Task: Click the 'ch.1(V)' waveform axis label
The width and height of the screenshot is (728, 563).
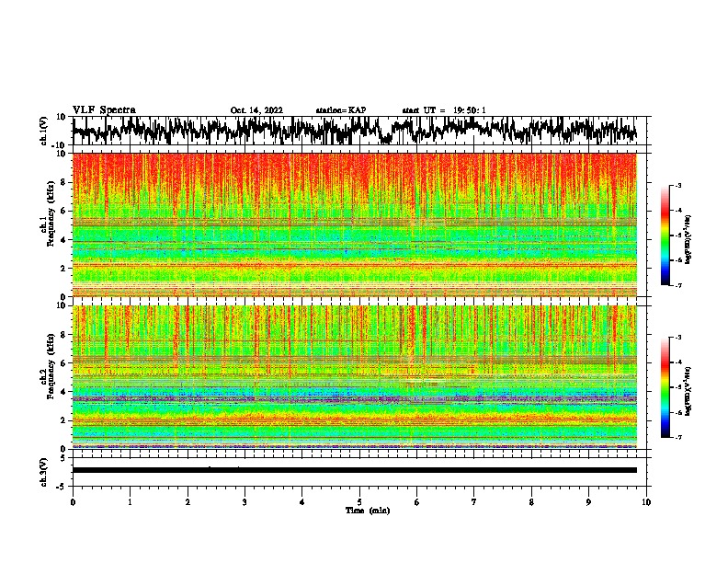Action: tap(44, 131)
